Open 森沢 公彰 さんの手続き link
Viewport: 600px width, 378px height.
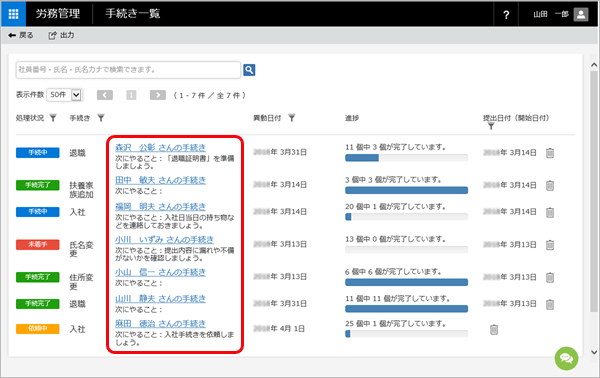click(160, 147)
